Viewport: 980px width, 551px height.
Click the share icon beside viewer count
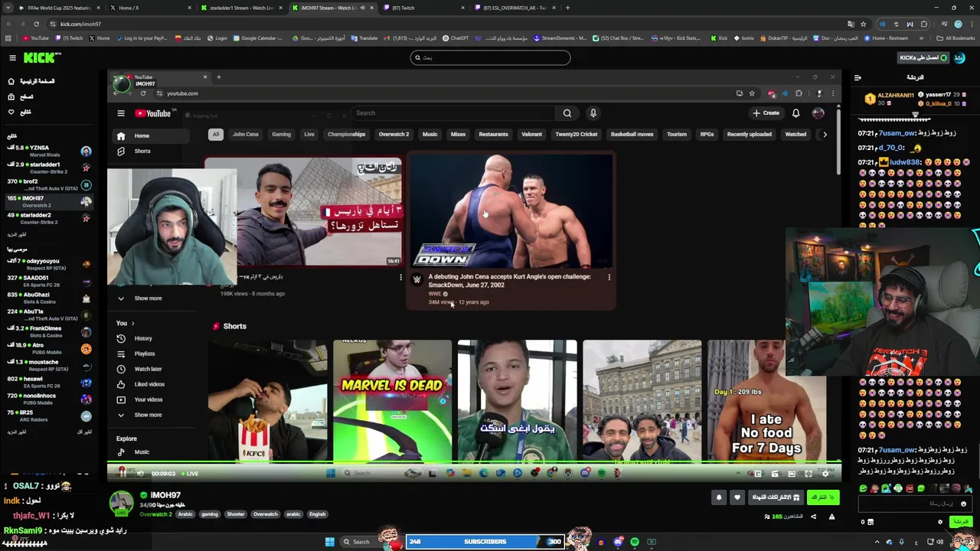(x=813, y=517)
